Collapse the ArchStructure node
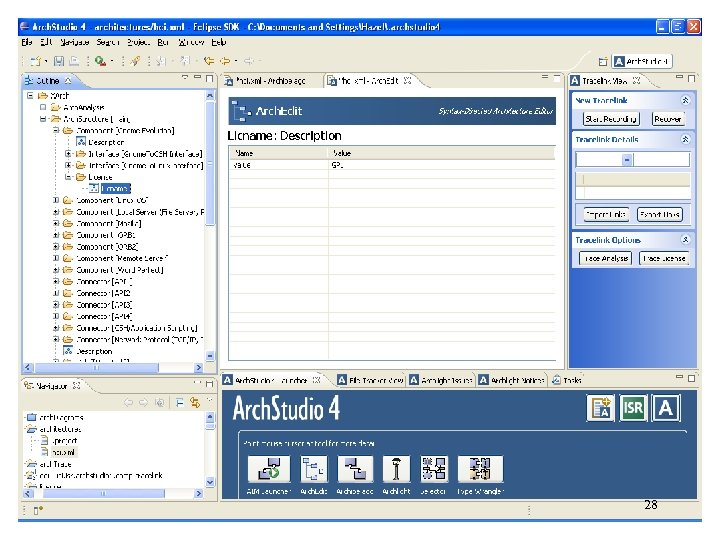Screen dimensions: 720x540 43,119
